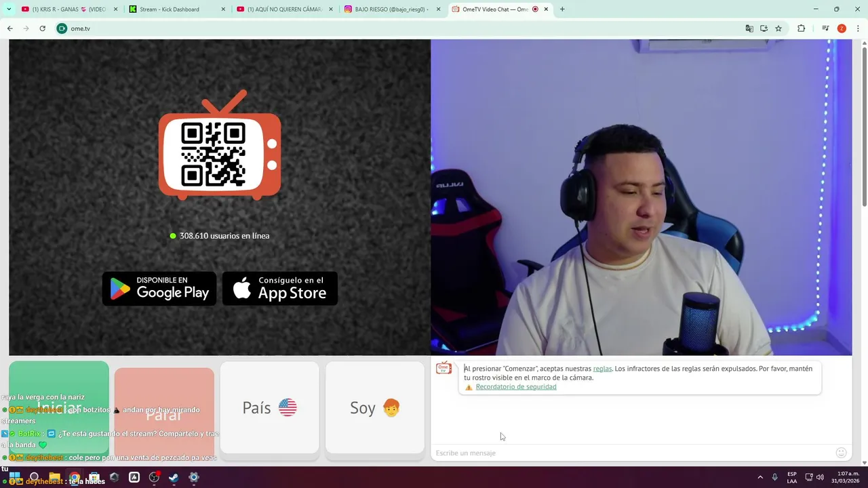The width and height of the screenshot is (868, 488).
Task: Click the microphone icon in system tray
Action: 775,477
